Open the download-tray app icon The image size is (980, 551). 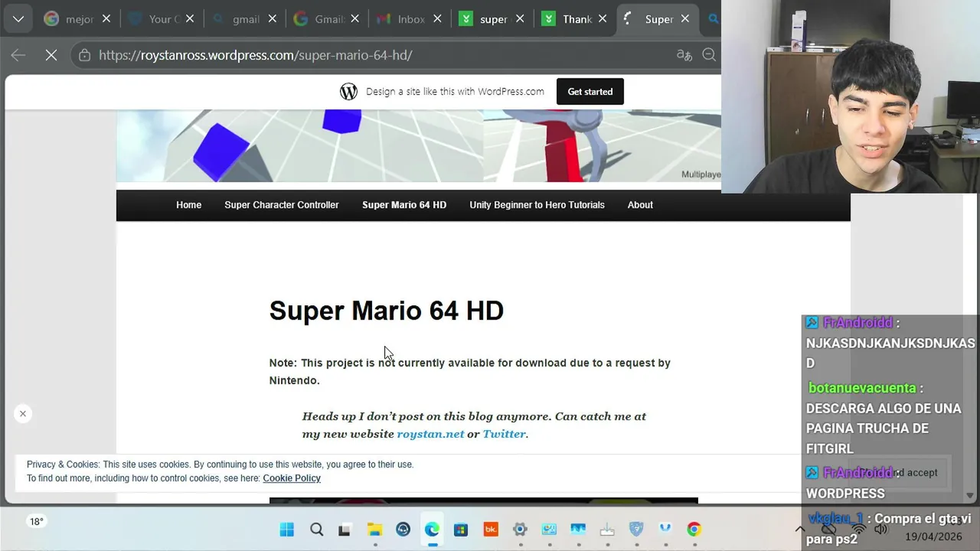(607, 530)
